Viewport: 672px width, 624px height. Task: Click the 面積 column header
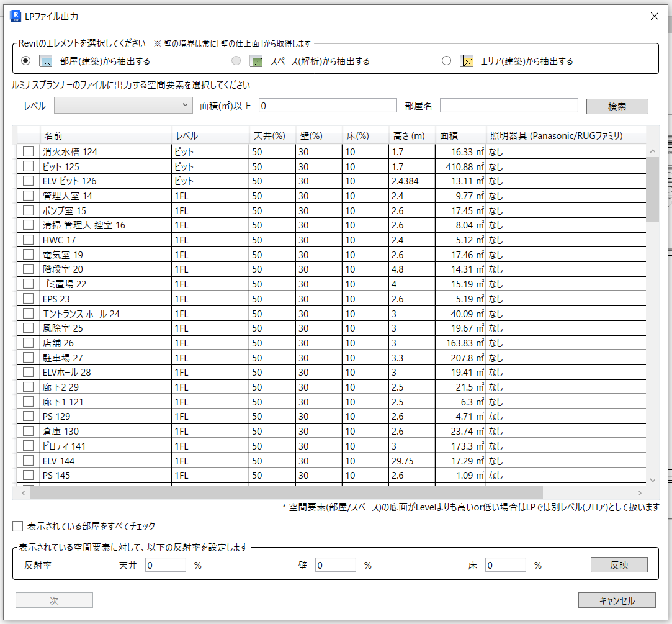(460, 135)
